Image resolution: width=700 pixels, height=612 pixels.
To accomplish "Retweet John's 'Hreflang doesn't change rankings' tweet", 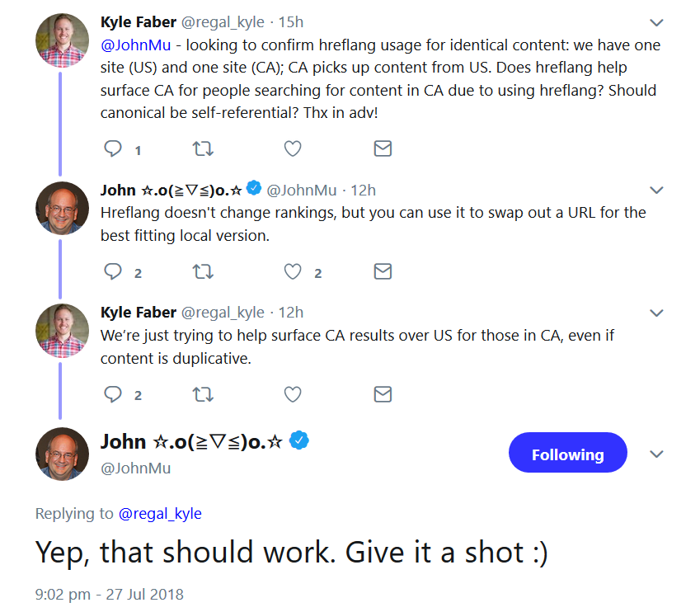I will point(202,271).
